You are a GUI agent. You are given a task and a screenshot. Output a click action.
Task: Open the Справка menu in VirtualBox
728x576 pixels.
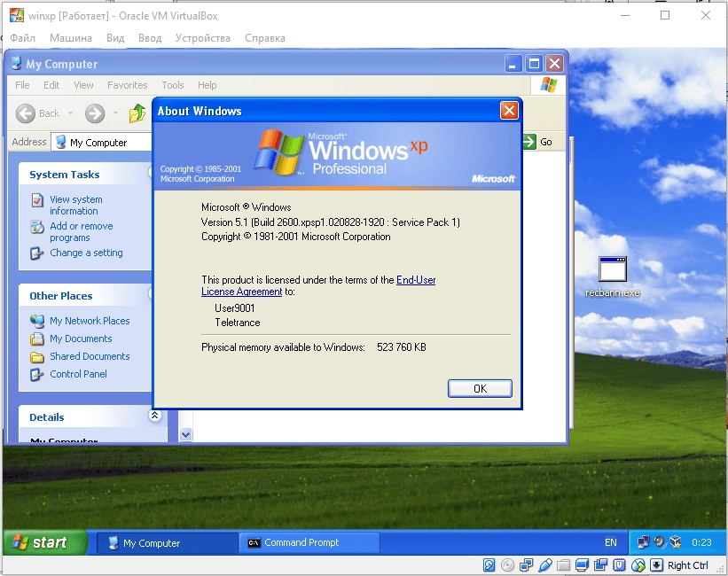point(264,38)
